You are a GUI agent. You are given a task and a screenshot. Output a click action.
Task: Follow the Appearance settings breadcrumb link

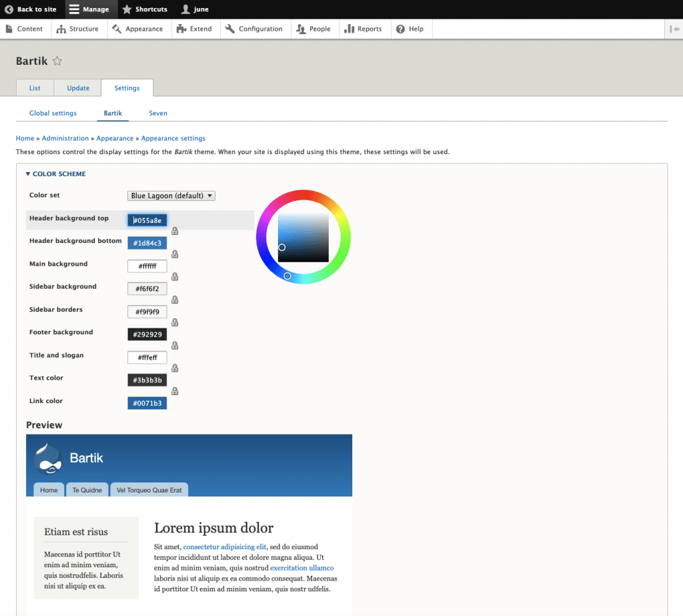(x=173, y=138)
